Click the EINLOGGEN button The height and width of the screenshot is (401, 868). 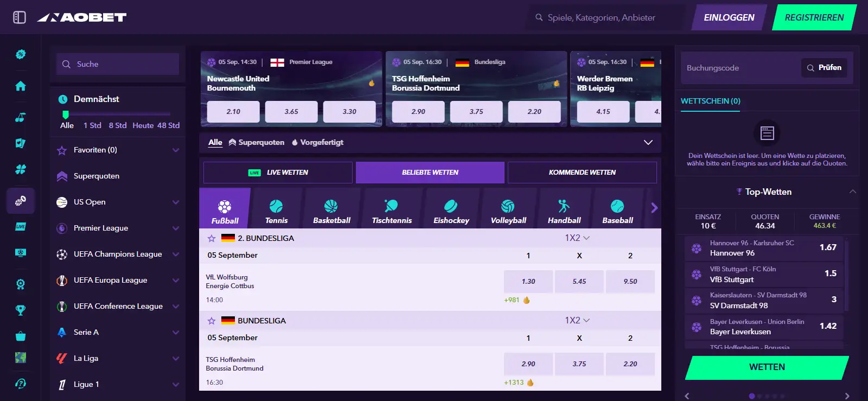tap(729, 17)
